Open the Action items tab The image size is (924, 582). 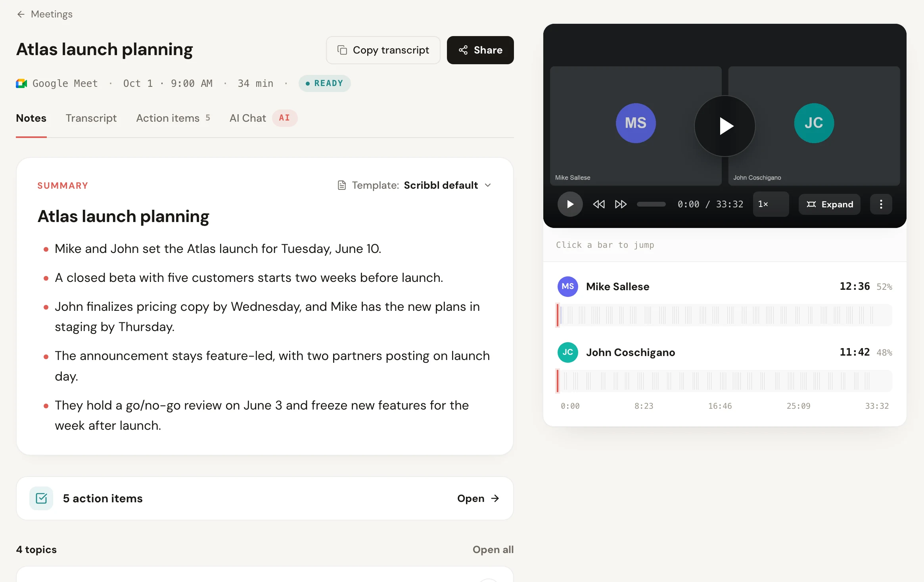[173, 118]
